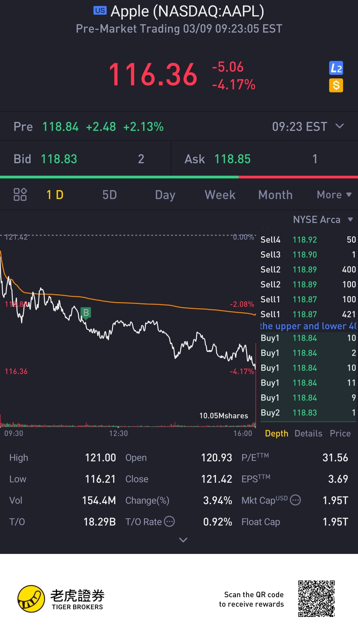Tap the 10.05Mshares volume label

tap(224, 416)
